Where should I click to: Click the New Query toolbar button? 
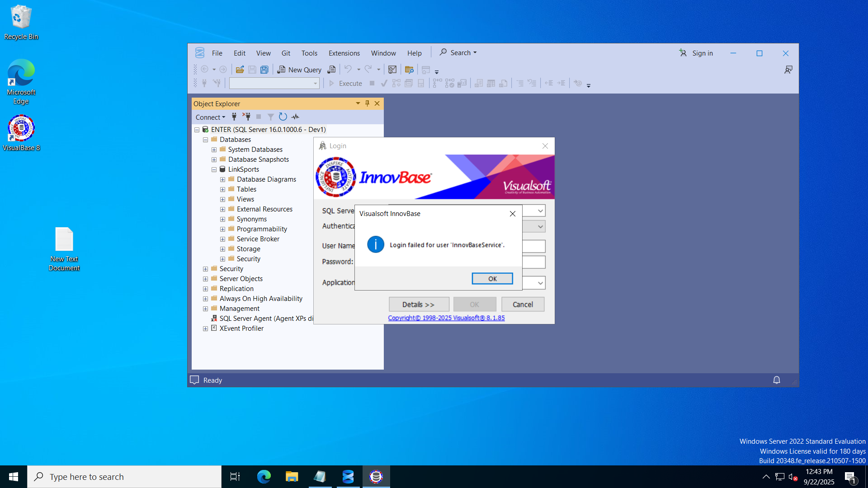pos(300,70)
